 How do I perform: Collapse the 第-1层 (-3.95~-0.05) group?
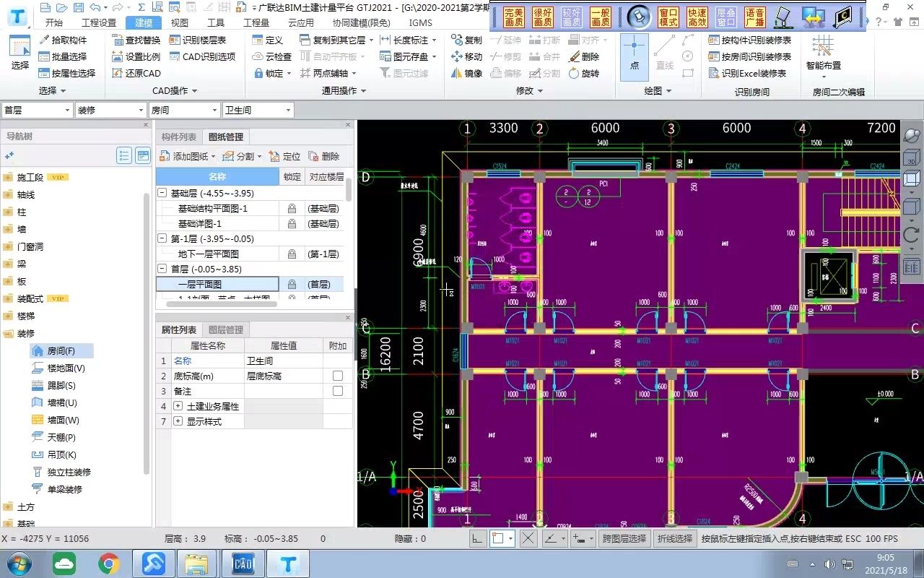click(x=163, y=238)
